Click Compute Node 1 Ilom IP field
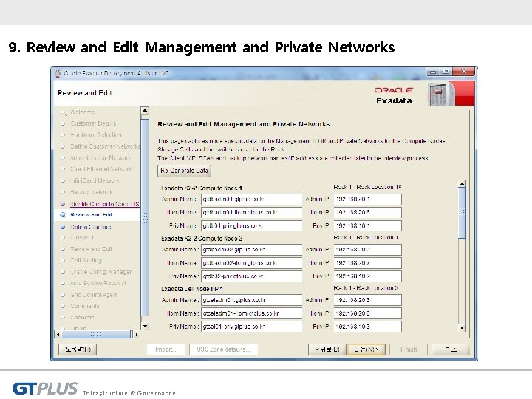The image size is (532, 399). point(368,212)
